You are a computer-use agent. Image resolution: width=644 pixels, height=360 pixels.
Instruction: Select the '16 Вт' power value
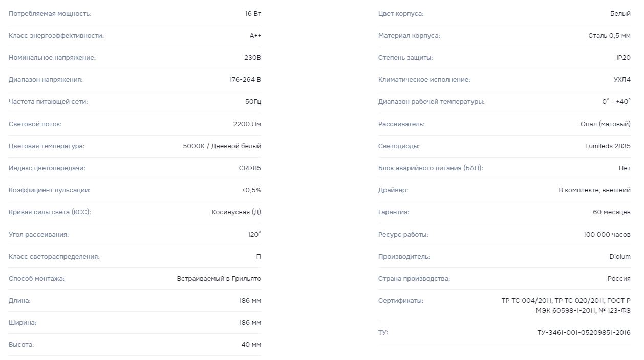(253, 14)
